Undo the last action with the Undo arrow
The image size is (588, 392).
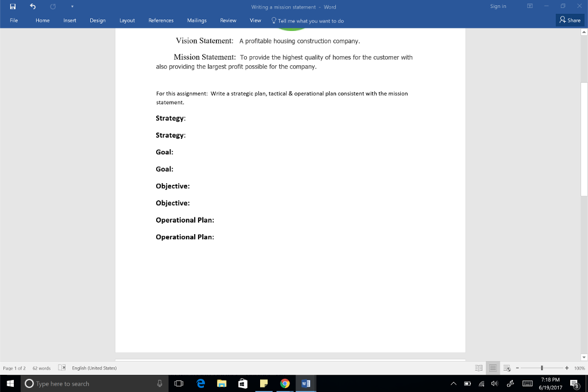pyautogui.click(x=33, y=7)
